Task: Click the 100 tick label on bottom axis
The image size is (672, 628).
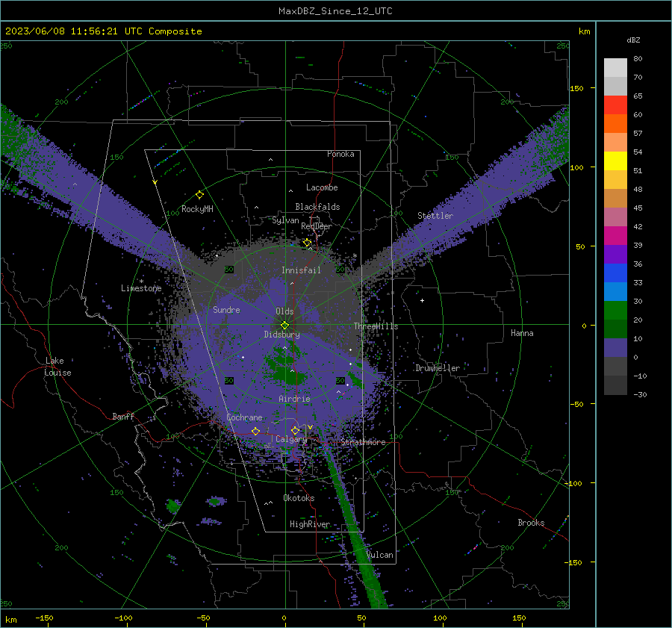Action: tap(440, 618)
